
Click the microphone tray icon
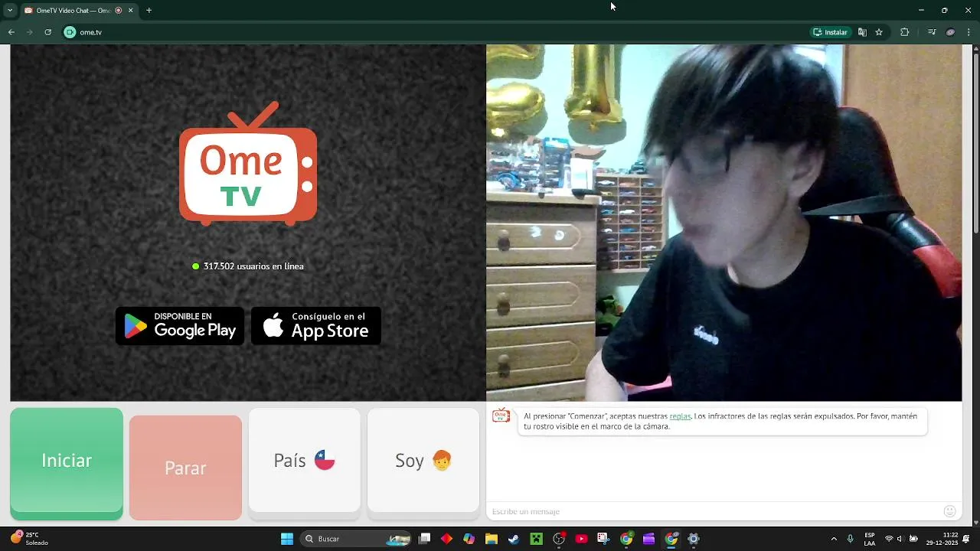pos(850,539)
